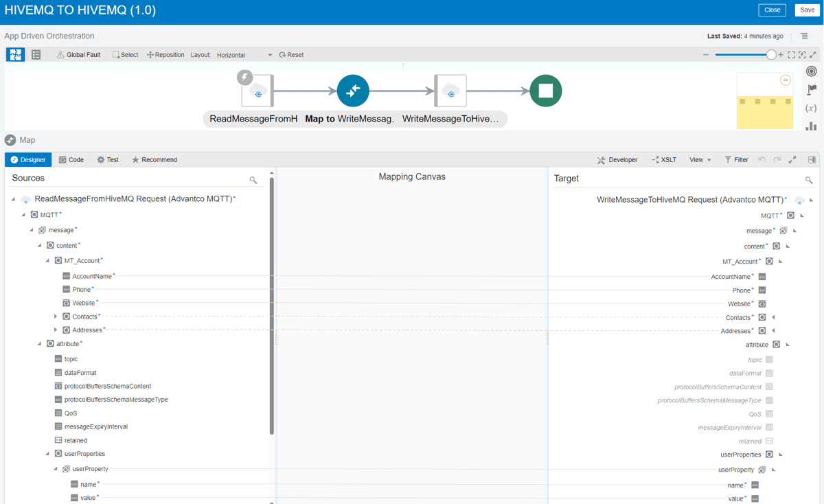
Task: Click the zoom out minus icon
Action: 706,55
